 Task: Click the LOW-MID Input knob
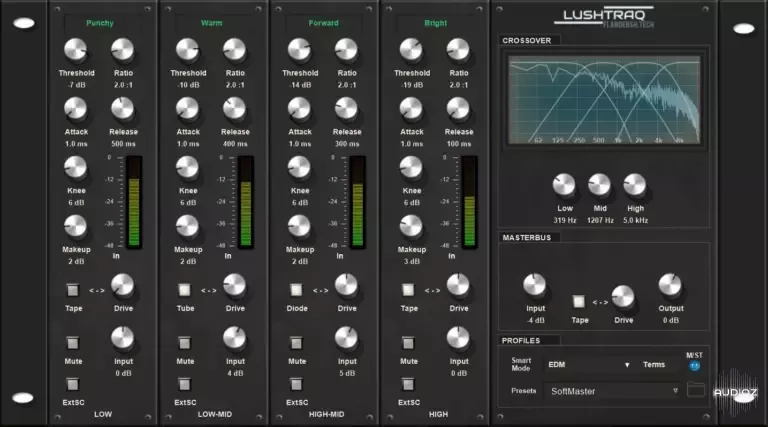coord(234,338)
